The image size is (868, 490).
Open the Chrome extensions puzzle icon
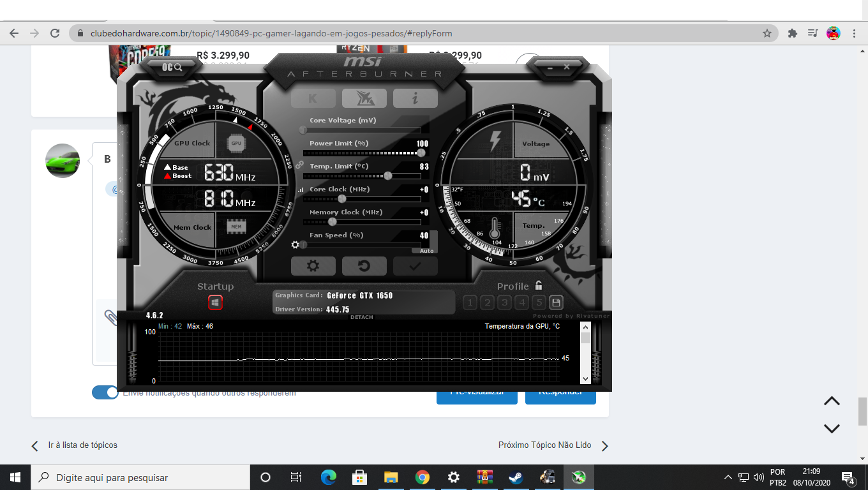pos(793,33)
